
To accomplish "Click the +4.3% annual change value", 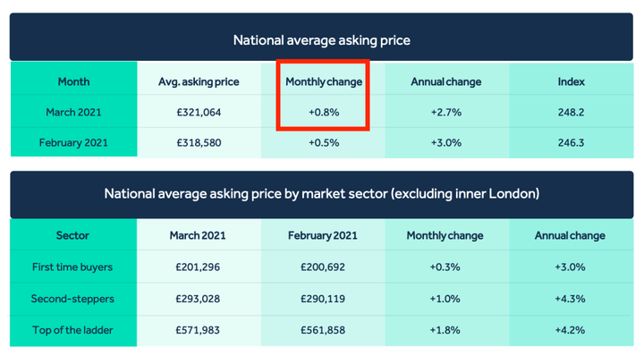I will click(570, 299).
